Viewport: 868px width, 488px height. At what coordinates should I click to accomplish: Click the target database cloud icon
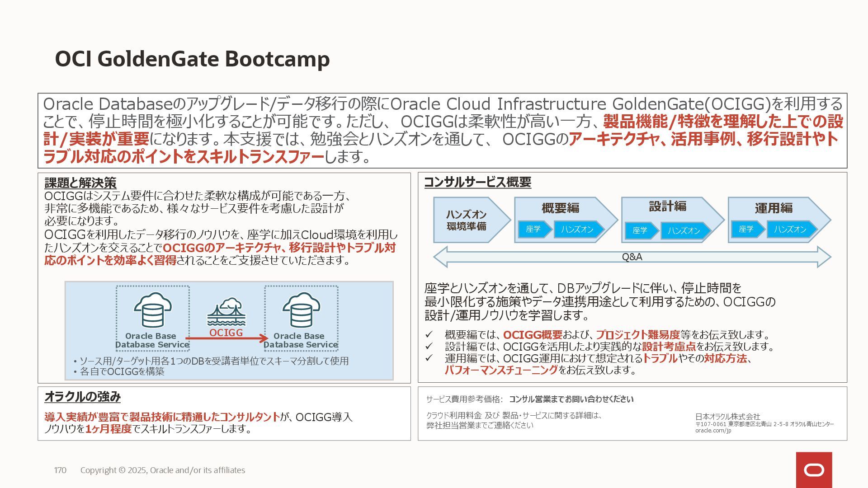coord(301,310)
